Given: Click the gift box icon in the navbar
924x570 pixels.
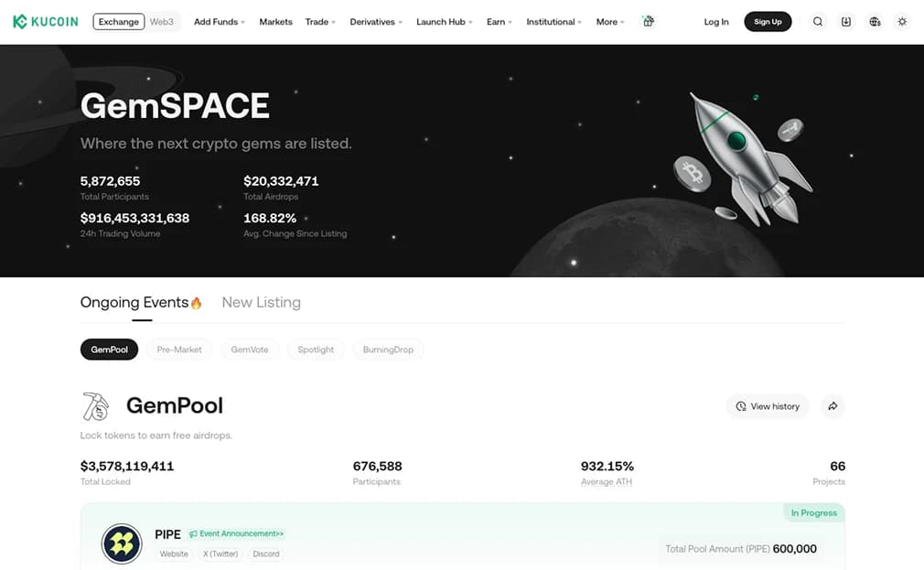Looking at the screenshot, I should tap(648, 21).
